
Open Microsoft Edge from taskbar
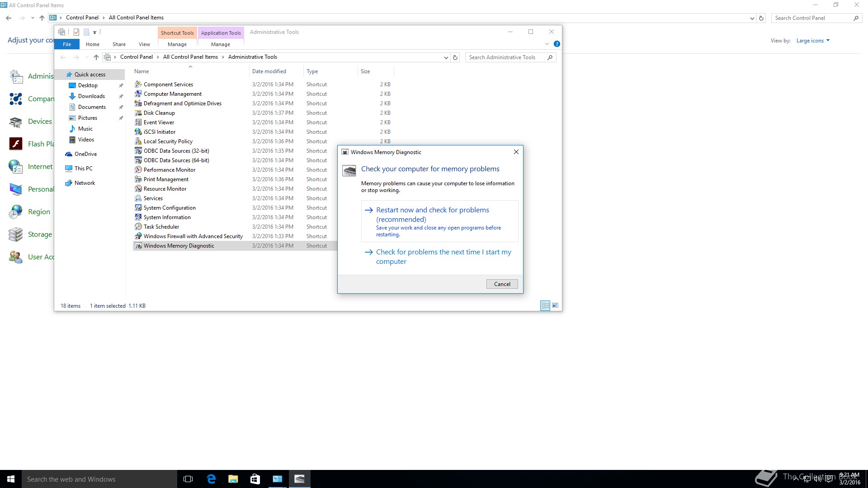(x=211, y=479)
